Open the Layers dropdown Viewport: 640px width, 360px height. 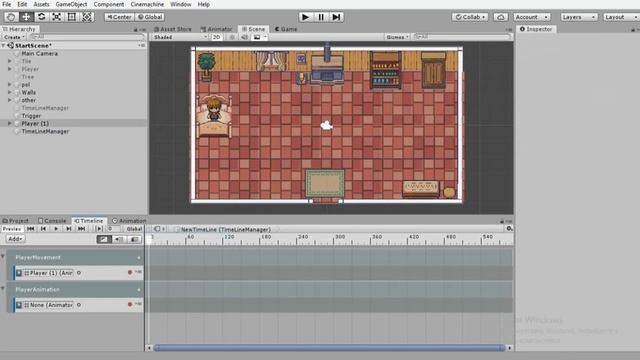click(x=579, y=17)
